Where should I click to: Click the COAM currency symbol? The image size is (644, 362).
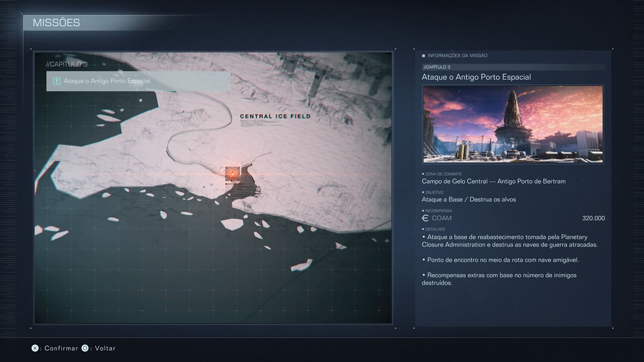[x=426, y=218]
